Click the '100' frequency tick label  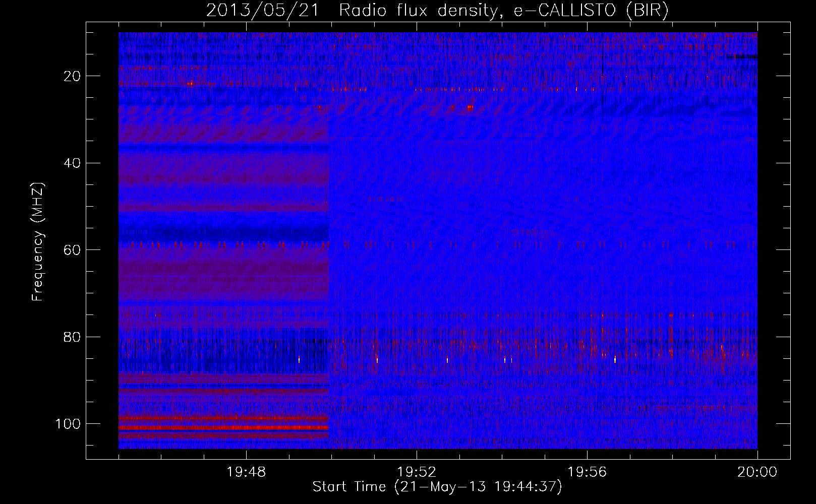68,424
